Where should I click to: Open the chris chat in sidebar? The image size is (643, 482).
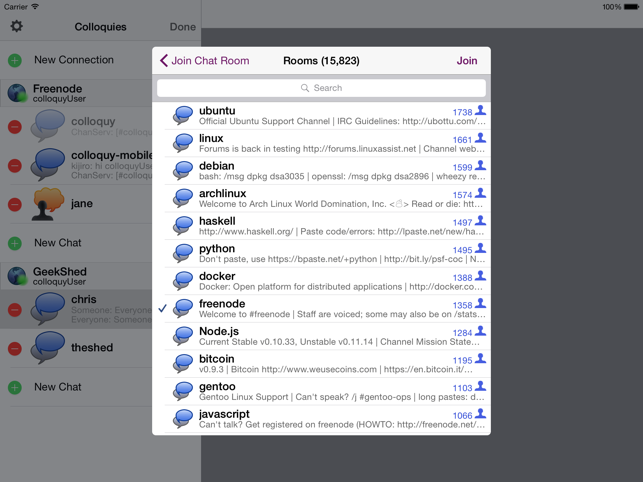pyautogui.click(x=76, y=309)
